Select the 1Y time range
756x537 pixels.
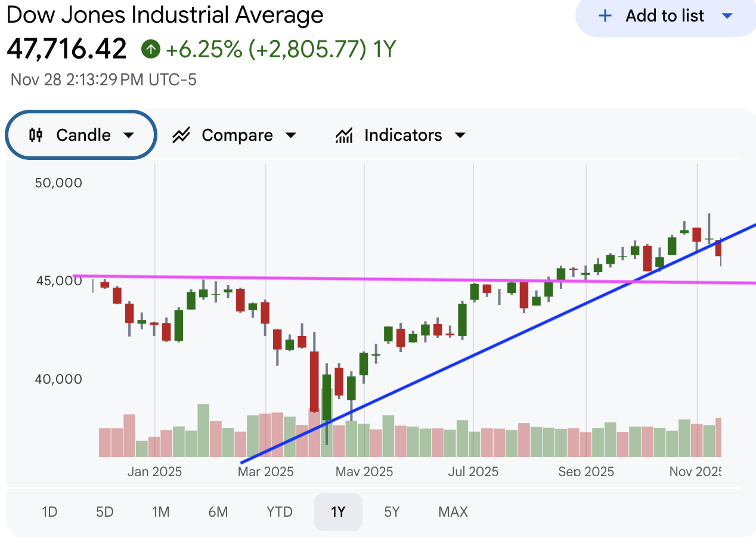pyautogui.click(x=338, y=512)
